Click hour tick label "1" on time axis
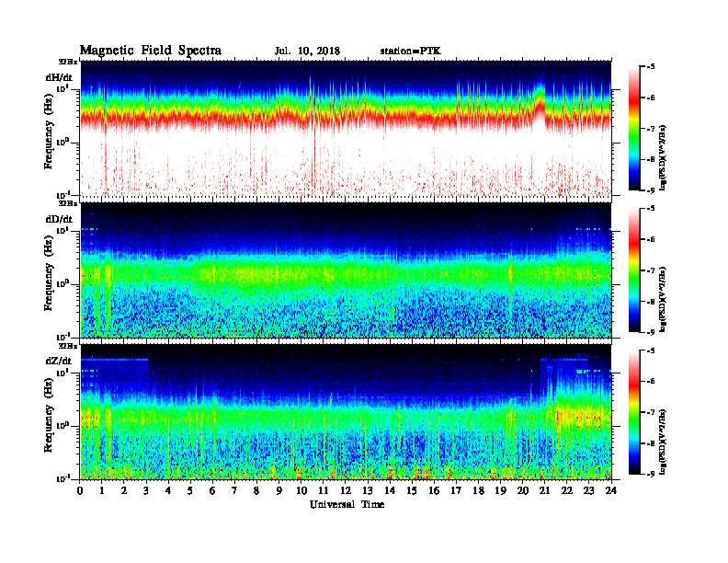 pyautogui.click(x=102, y=490)
